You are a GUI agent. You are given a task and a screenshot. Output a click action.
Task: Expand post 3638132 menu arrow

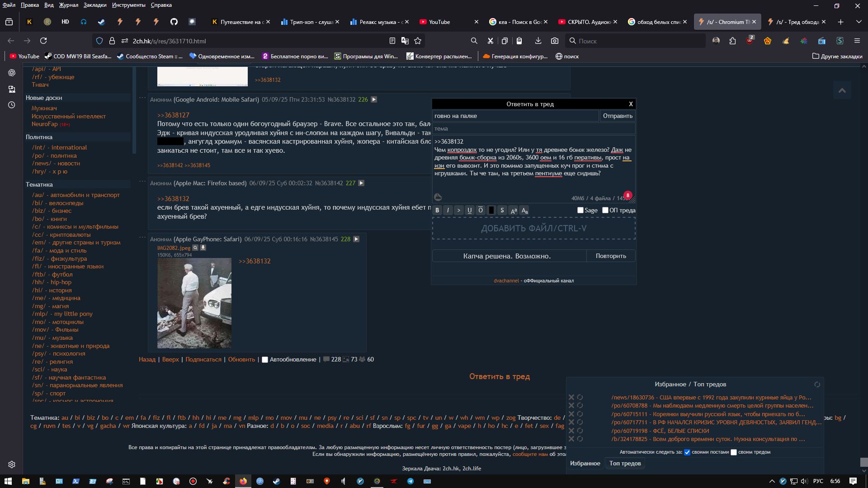[x=374, y=99]
